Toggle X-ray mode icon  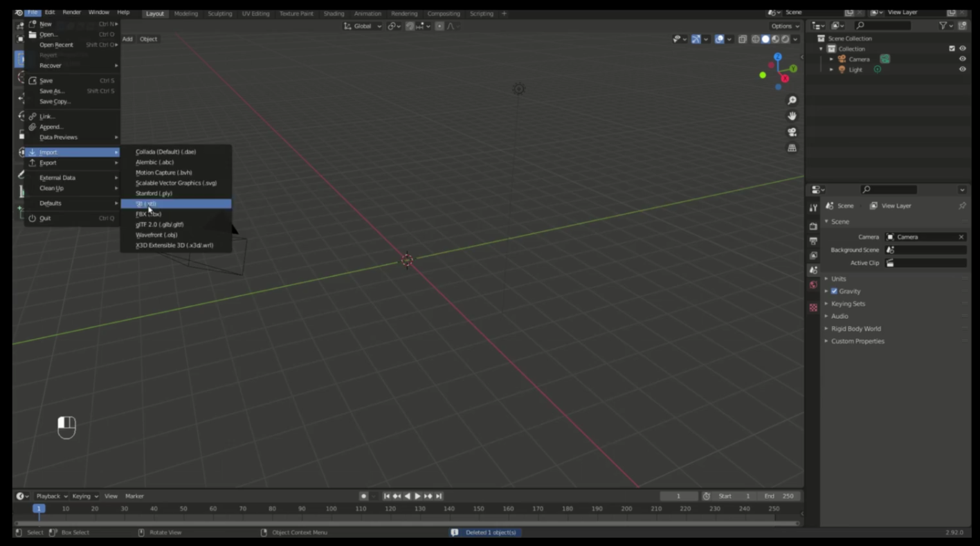pos(742,39)
